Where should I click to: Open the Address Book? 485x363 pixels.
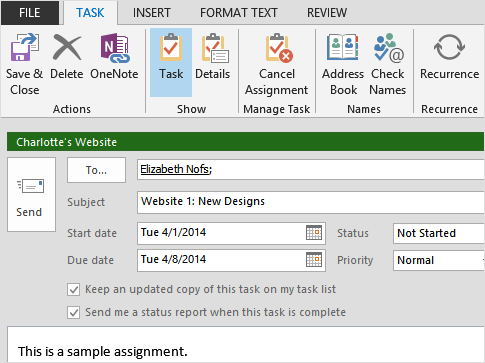pos(343,63)
